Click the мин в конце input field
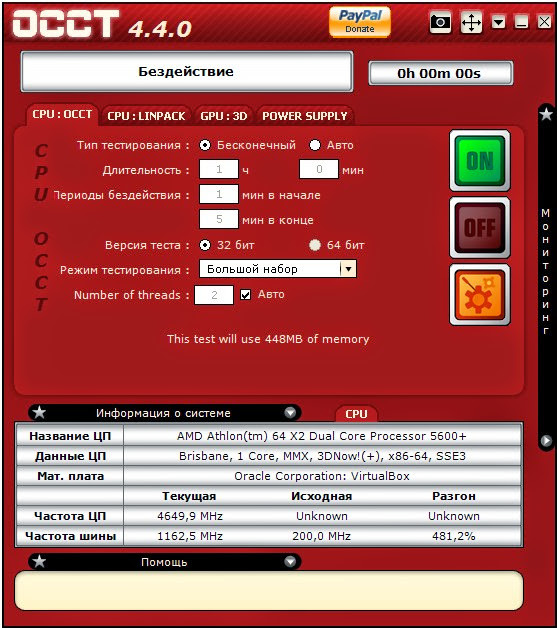Image resolution: width=557 pixels, height=628 pixels. pos(219,219)
